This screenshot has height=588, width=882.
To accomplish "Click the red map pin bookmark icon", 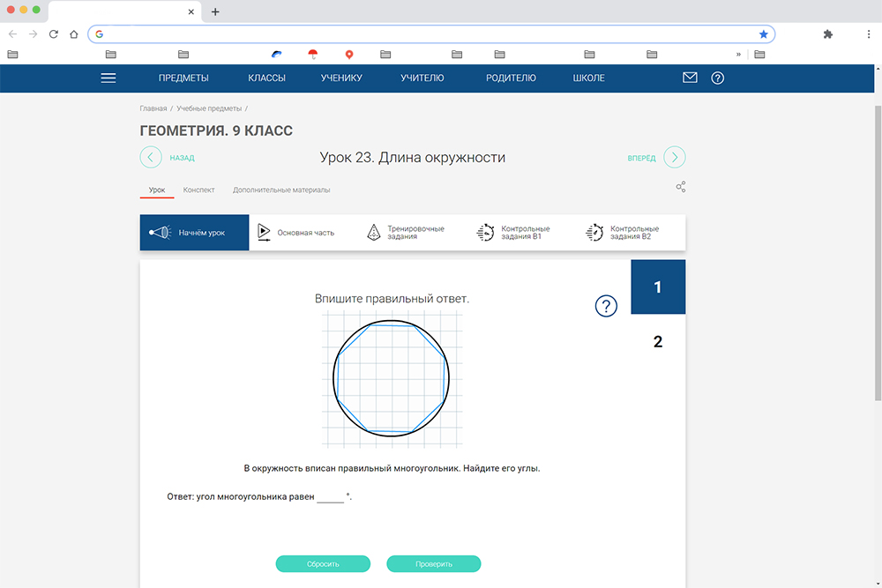I will pyautogui.click(x=348, y=55).
